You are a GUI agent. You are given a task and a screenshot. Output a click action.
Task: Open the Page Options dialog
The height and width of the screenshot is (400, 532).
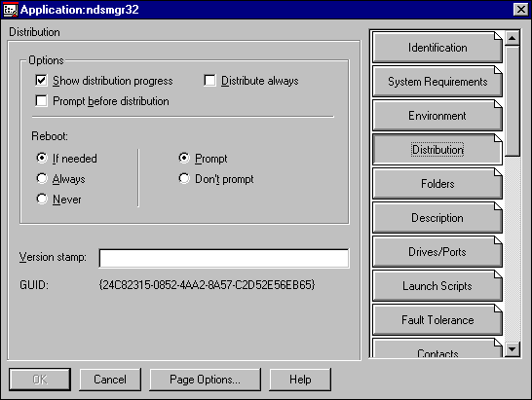click(205, 380)
